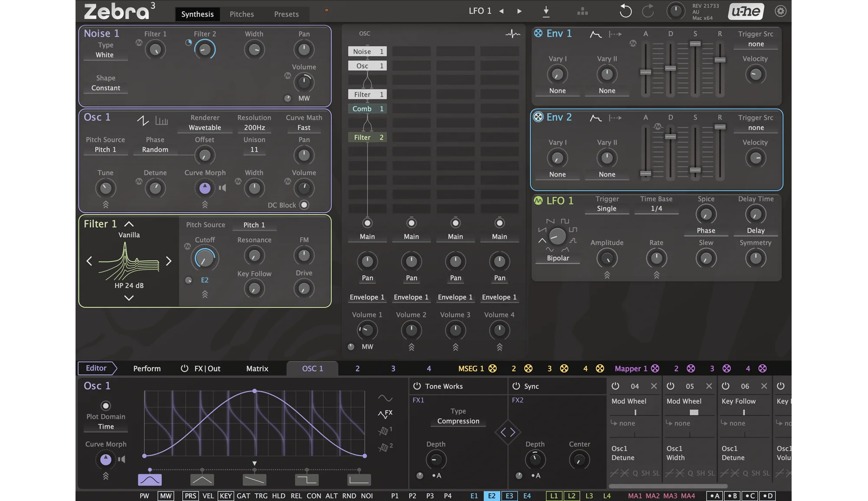The image size is (868, 501).
Task: Toggle power for Tone Works effect
Action: [x=417, y=386]
